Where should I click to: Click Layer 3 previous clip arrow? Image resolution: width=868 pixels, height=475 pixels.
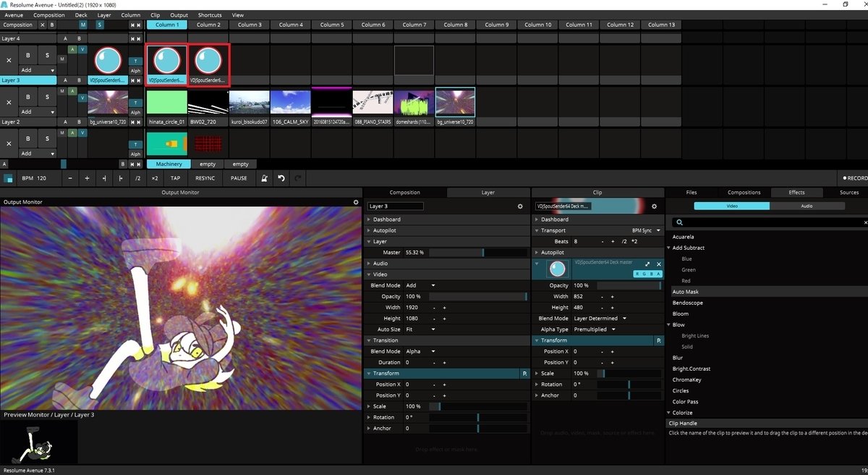coord(133,80)
